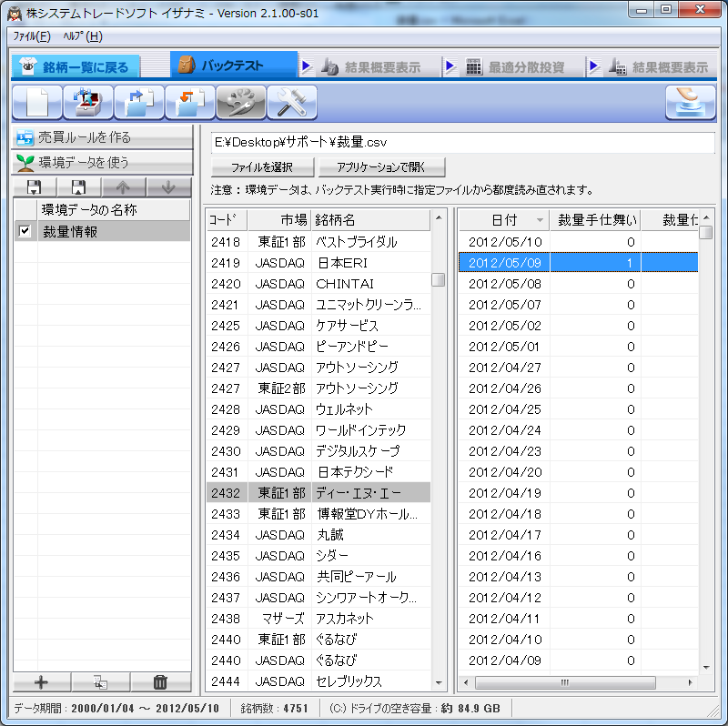Select stock row 2428 ウェルネット
Viewport: 728px width, 726px height.
[x=318, y=409]
